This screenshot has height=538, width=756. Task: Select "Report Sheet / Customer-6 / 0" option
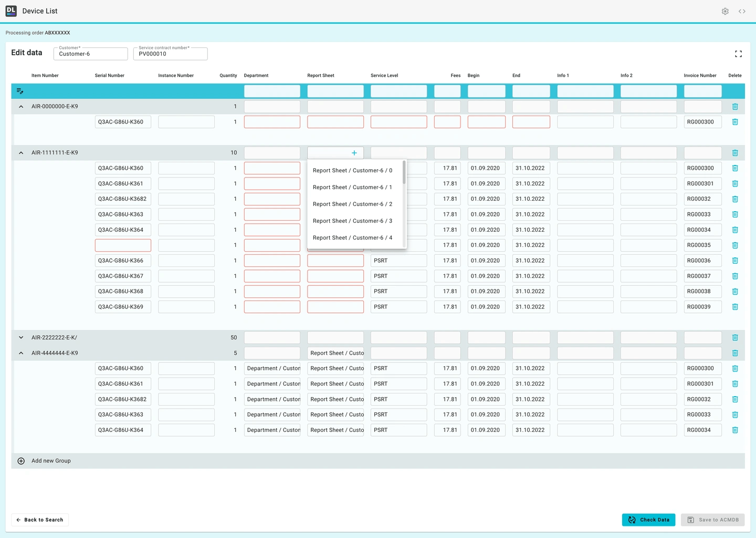[352, 171]
